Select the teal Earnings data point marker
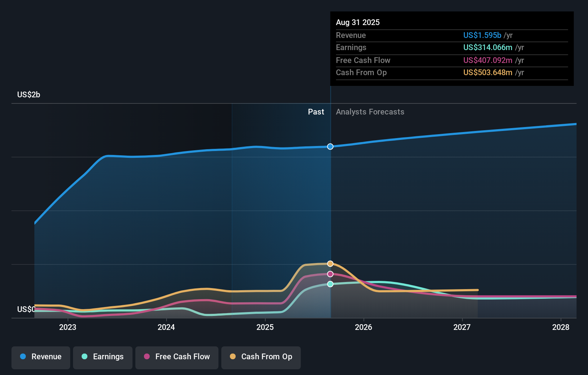The image size is (588, 375). pos(330,284)
